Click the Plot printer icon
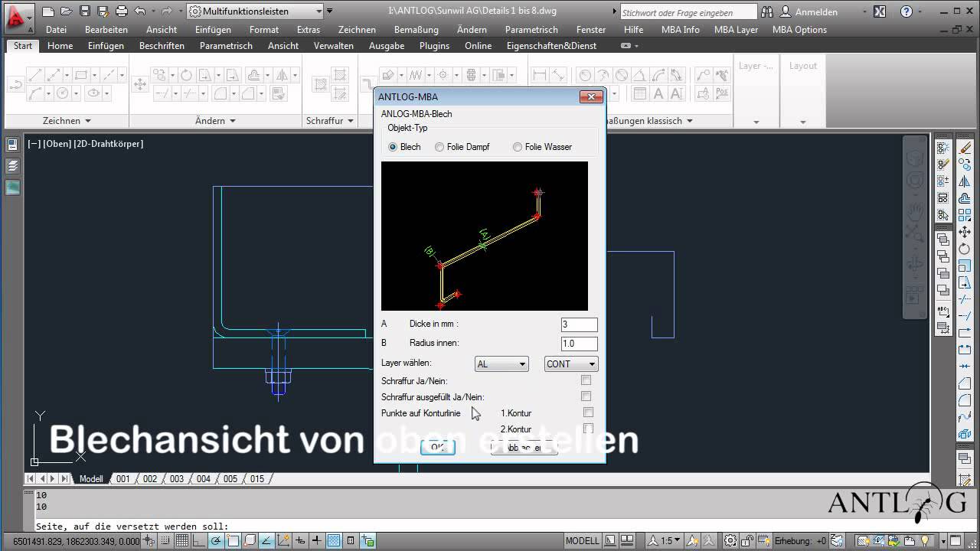Screen dimensions: 980x551 pyautogui.click(x=121, y=11)
